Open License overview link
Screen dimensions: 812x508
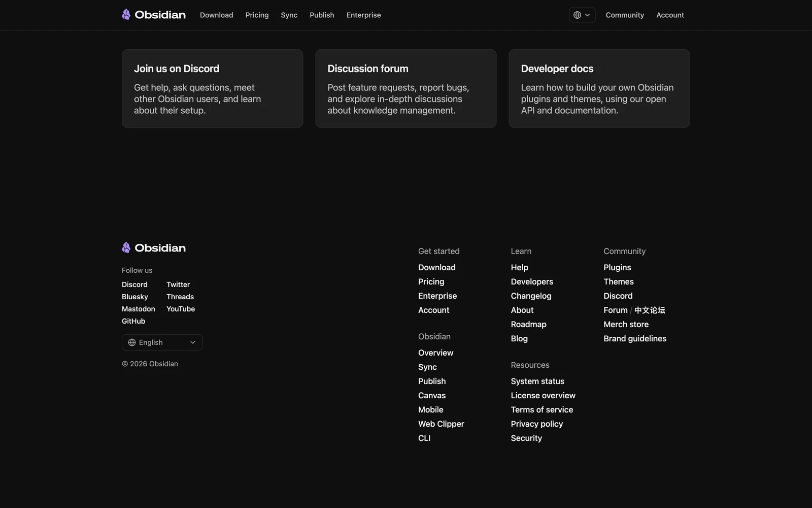[x=543, y=395]
